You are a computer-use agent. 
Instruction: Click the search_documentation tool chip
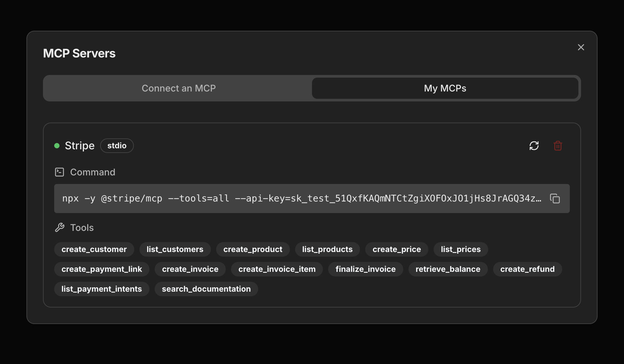tap(206, 289)
